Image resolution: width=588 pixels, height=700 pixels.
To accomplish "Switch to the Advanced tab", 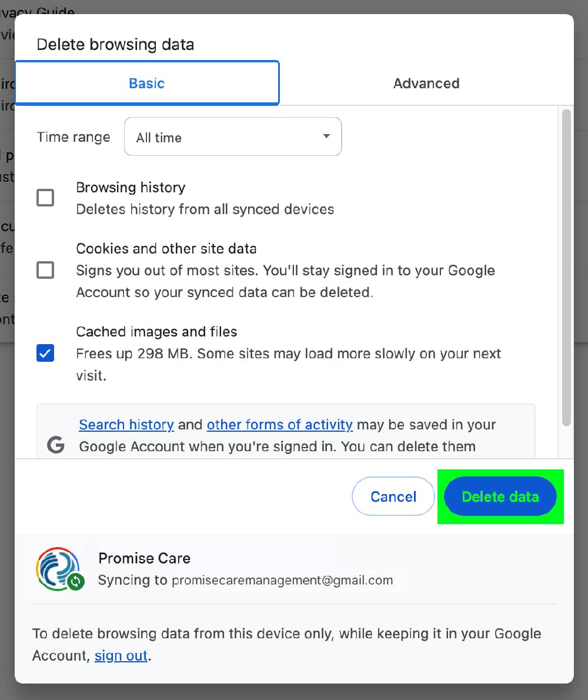I will point(426,83).
